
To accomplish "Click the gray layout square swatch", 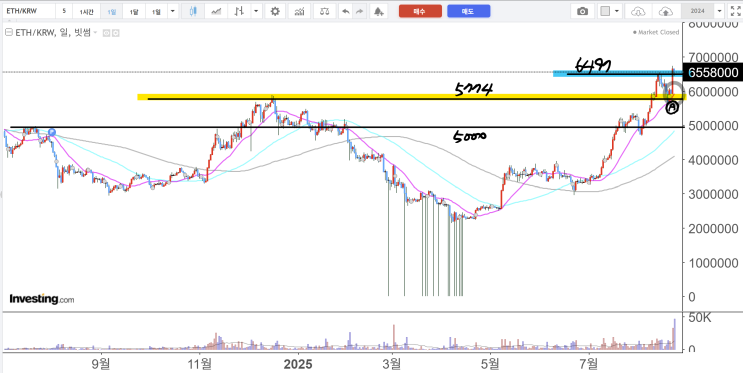I will (605, 11).
